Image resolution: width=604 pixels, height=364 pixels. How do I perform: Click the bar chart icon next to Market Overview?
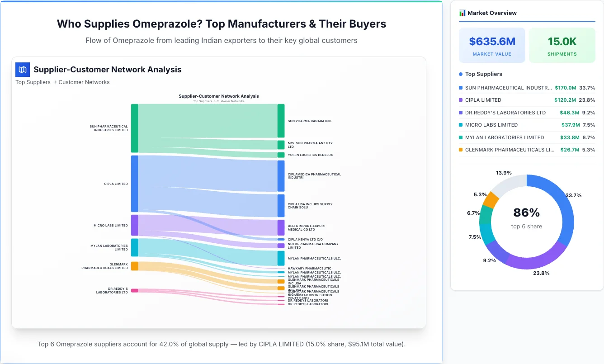[x=462, y=13]
